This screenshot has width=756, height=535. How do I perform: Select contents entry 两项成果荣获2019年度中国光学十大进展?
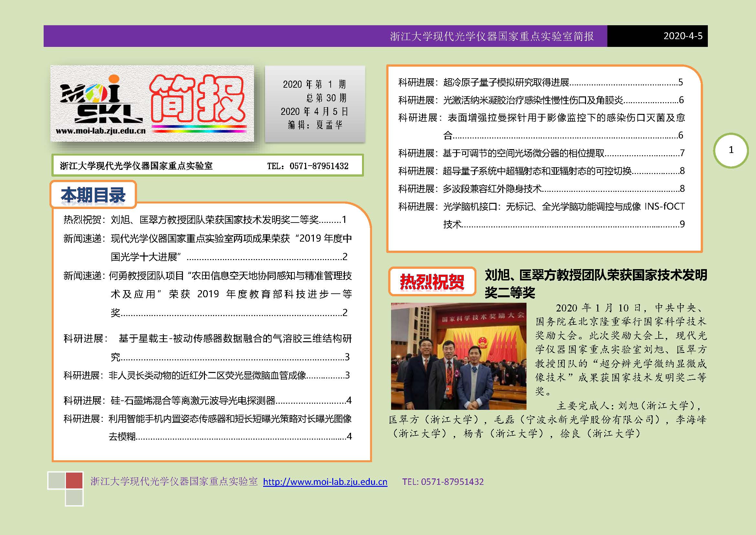click(x=208, y=247)
